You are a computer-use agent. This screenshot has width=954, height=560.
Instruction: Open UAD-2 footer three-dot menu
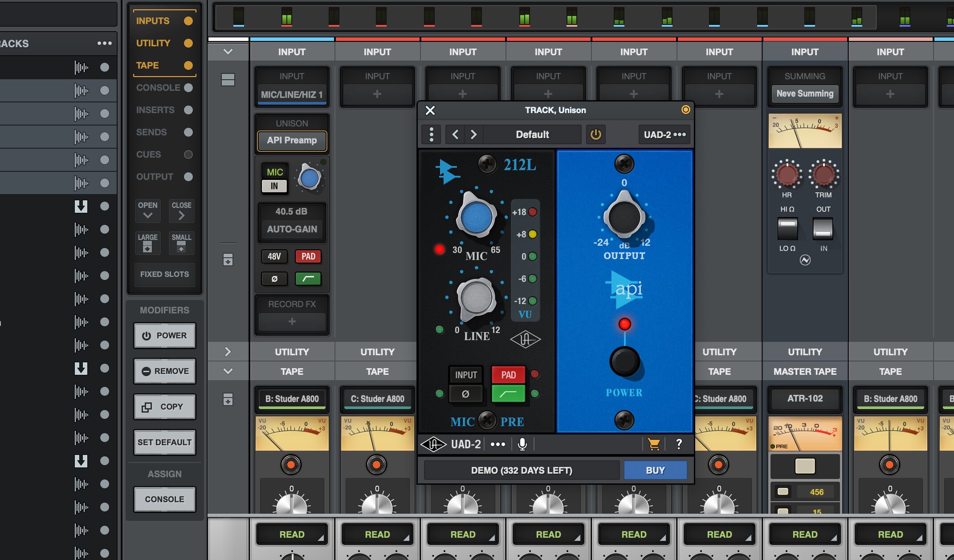(497, 444)
